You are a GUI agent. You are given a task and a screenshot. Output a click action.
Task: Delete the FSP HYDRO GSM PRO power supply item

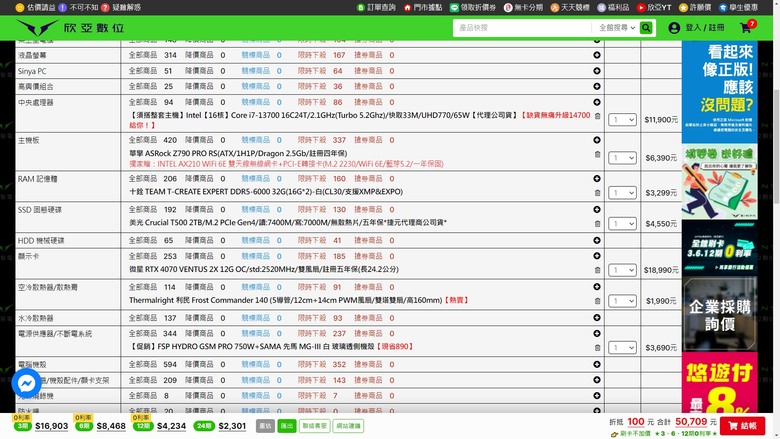(597, 348)
